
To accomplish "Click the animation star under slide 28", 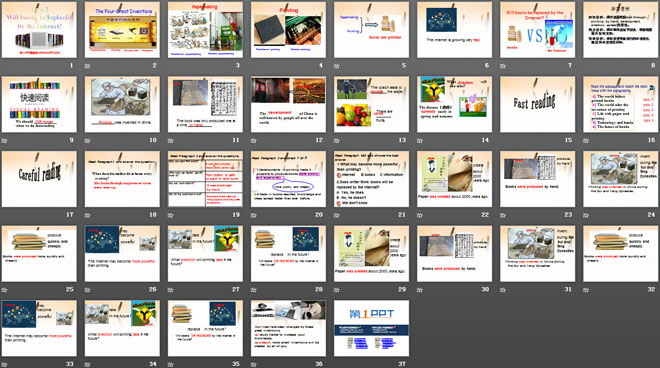I will pos(254,289).
